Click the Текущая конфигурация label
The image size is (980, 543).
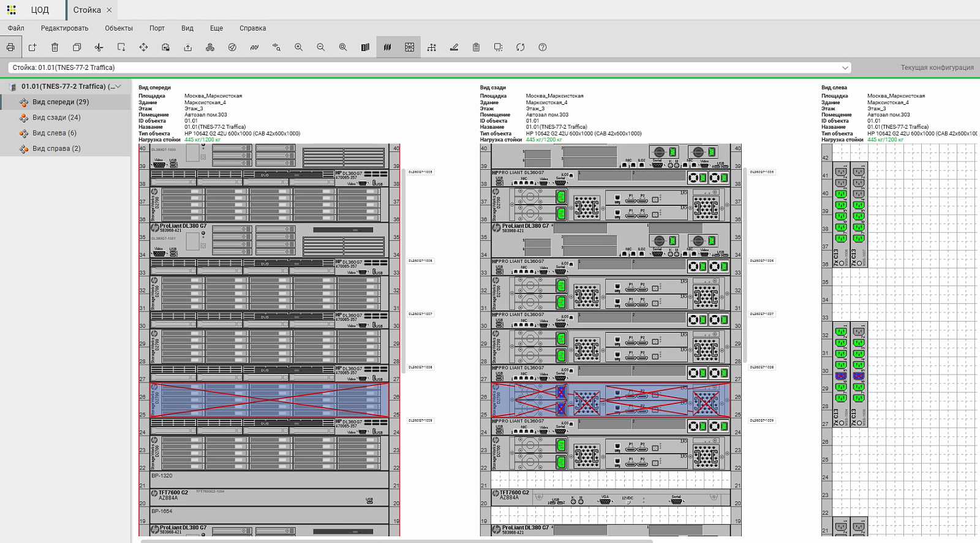click(937, 67)
